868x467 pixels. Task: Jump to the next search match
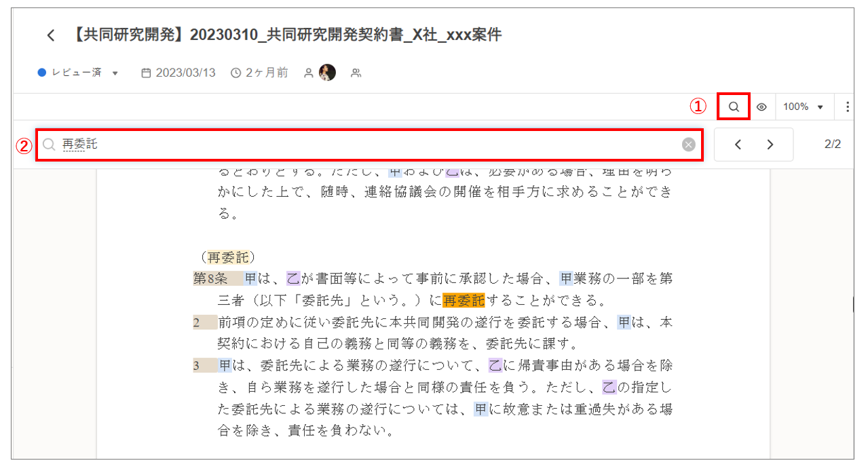point(770,145)
